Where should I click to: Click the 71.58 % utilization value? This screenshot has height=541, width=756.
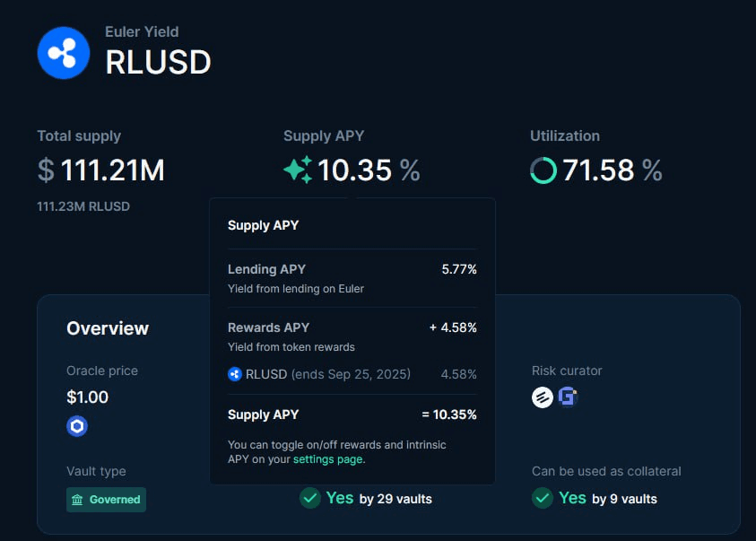613,170
